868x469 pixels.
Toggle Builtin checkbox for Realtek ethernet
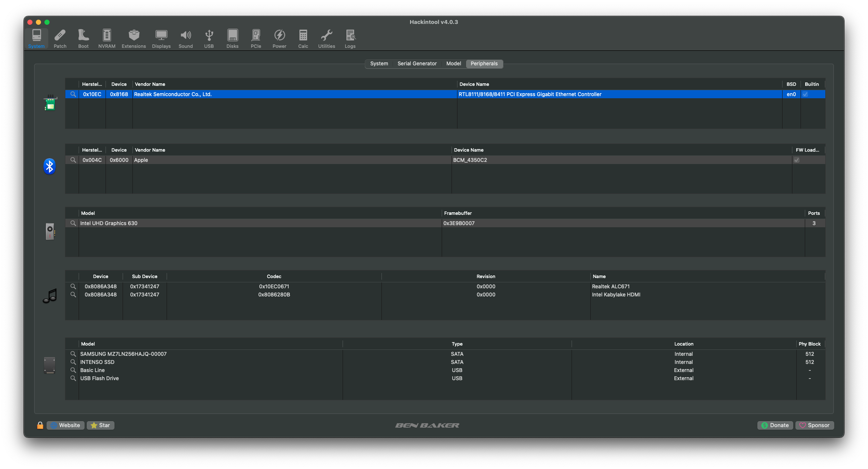(805, 94)
